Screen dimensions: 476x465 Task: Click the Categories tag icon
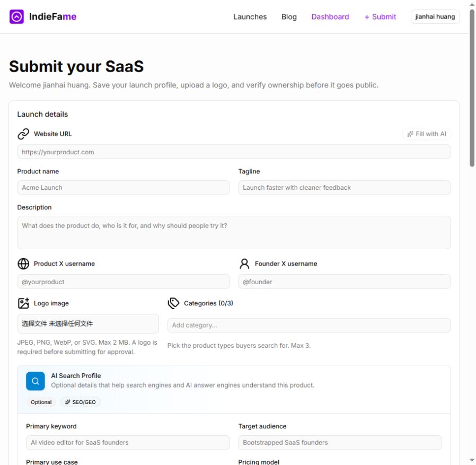tap(173, 303)
